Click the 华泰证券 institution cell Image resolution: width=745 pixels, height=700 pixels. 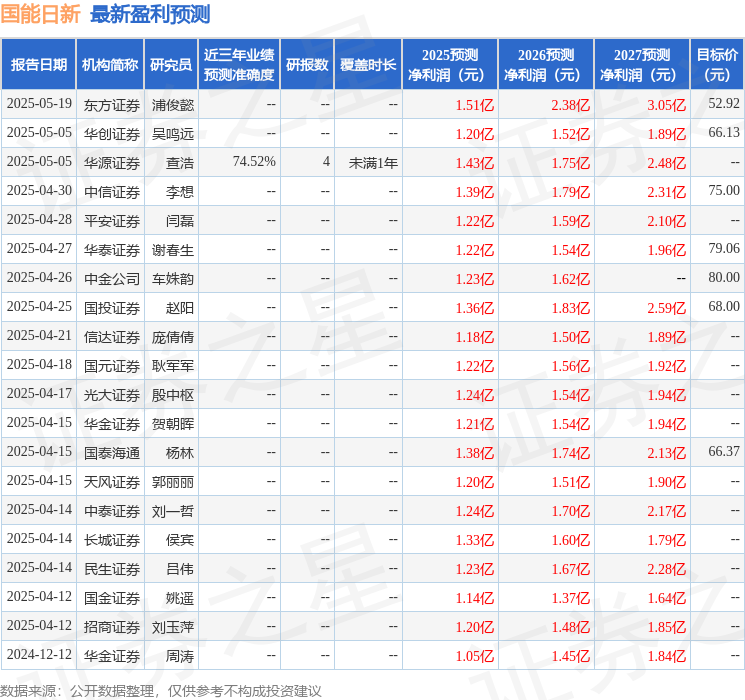pyautogui.click(x=112, y=250)
